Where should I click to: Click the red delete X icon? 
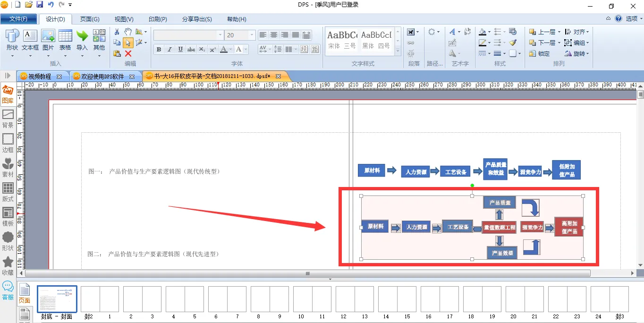point(128,53)
